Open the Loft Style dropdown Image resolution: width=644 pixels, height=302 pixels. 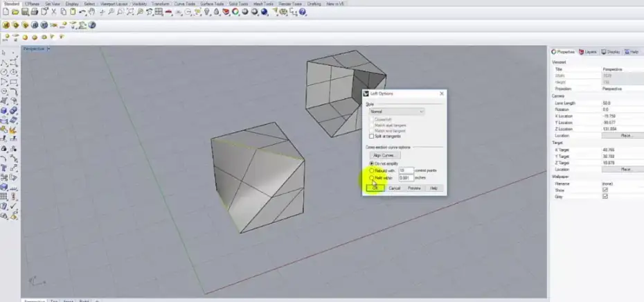(x=396, y=112)
